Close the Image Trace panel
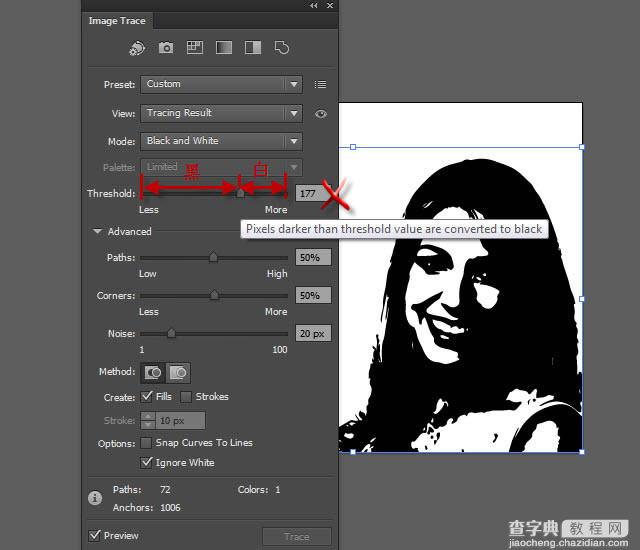The width and height of the screenshot is (640, 550). (x=330, y=6)
